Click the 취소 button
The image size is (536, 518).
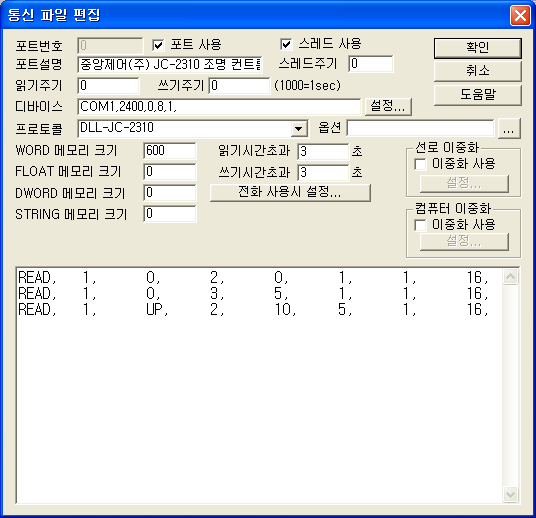click(478, 71)
